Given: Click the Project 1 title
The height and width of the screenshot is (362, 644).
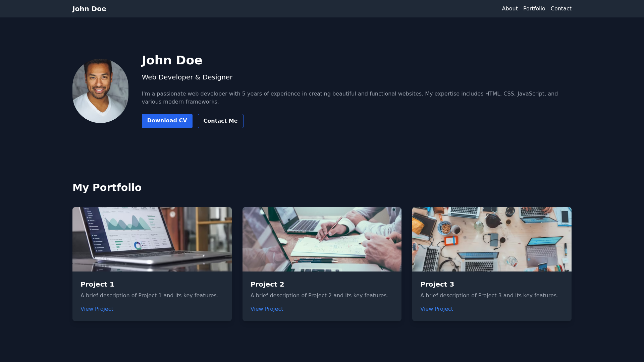Looking at the screenshot, I should (x=97, y=284).
